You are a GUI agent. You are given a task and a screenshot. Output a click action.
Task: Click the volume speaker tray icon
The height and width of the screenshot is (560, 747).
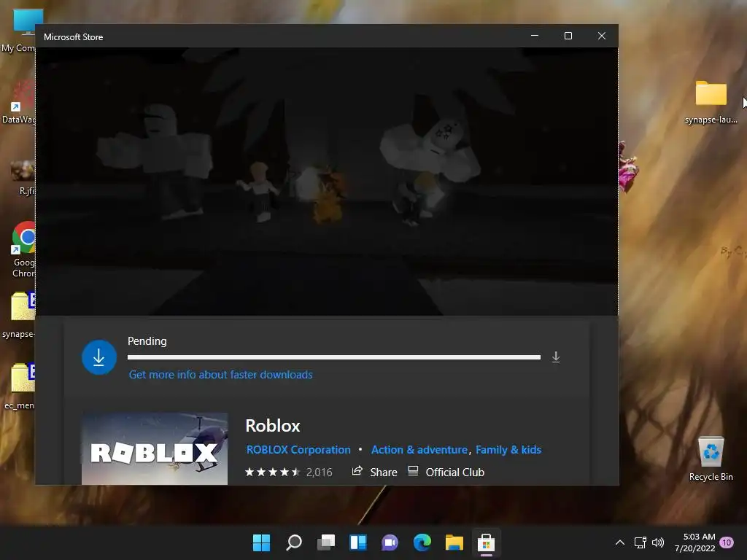(658, 542)
